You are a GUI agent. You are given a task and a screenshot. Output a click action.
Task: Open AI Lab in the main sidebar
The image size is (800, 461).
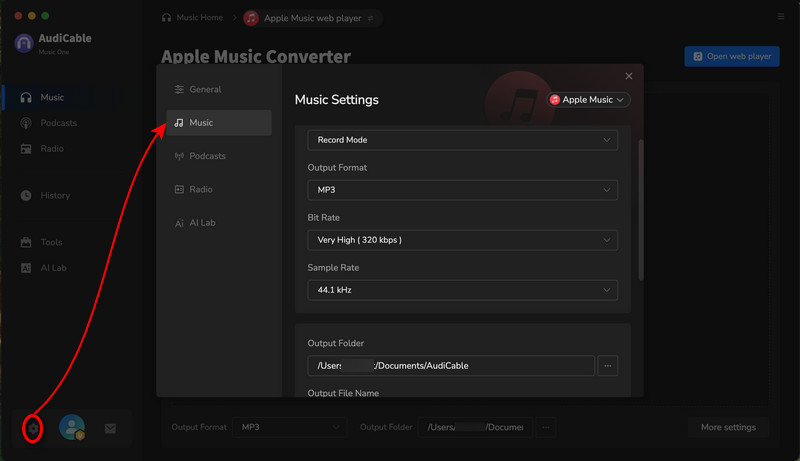point(63,268)
